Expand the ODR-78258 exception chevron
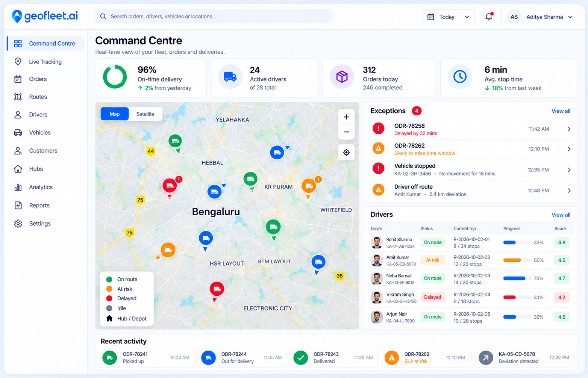 pos(569,129)
